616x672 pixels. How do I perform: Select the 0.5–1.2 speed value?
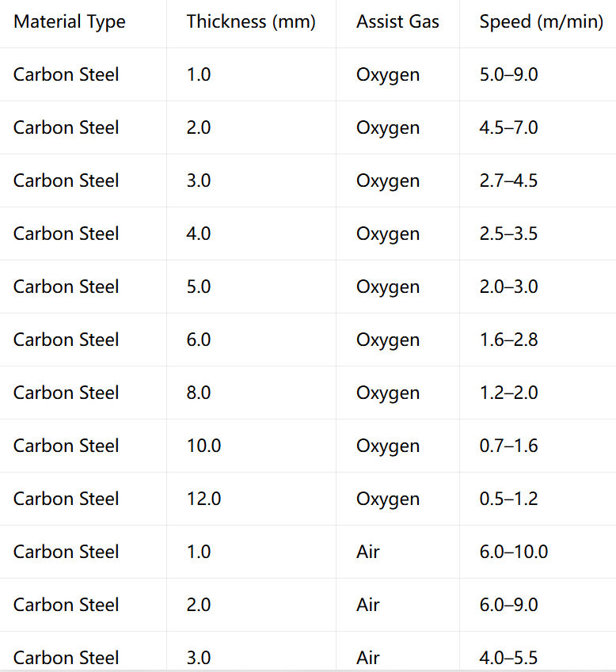pyautogui.click(x=508, y=499)
